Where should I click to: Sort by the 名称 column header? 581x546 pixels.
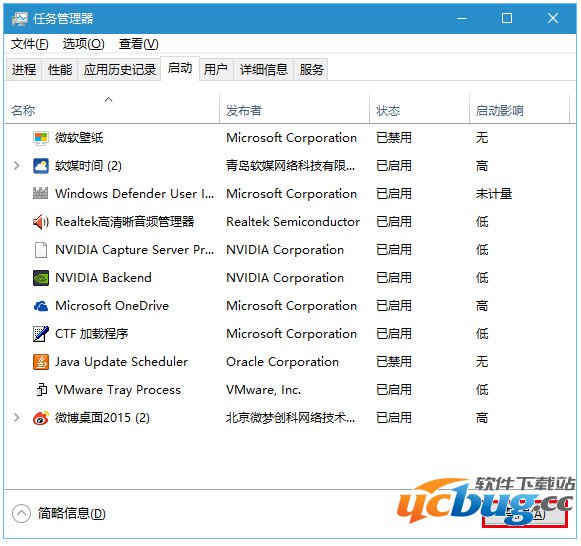(112, 110)
